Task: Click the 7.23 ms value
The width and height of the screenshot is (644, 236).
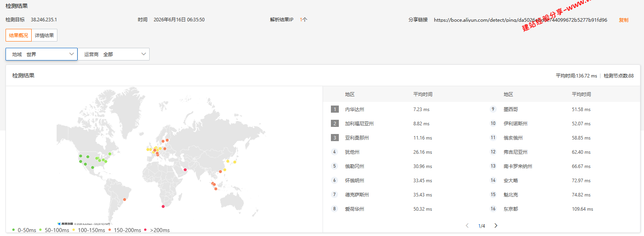Action: (421, 110)
